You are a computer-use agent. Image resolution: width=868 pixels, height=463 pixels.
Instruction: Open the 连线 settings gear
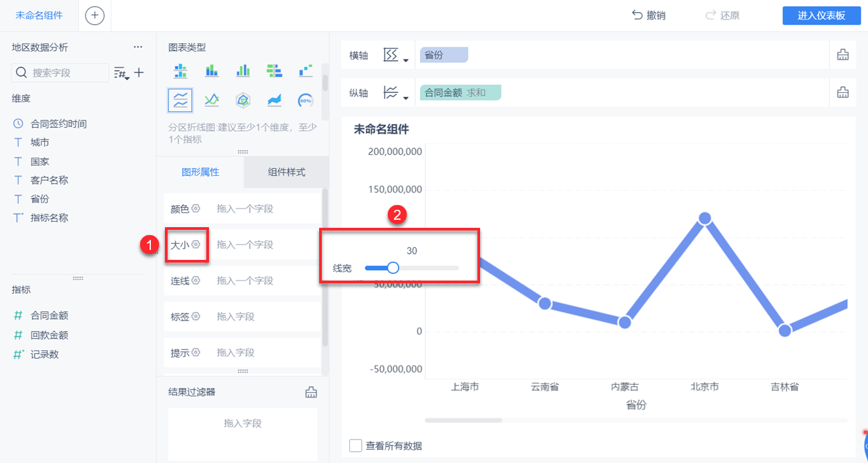tap(196, 281)
